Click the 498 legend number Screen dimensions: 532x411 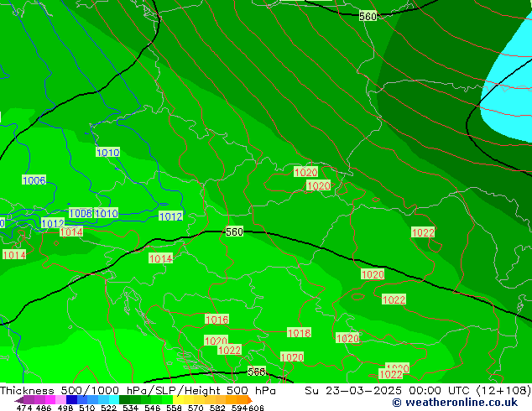point(65,408)
